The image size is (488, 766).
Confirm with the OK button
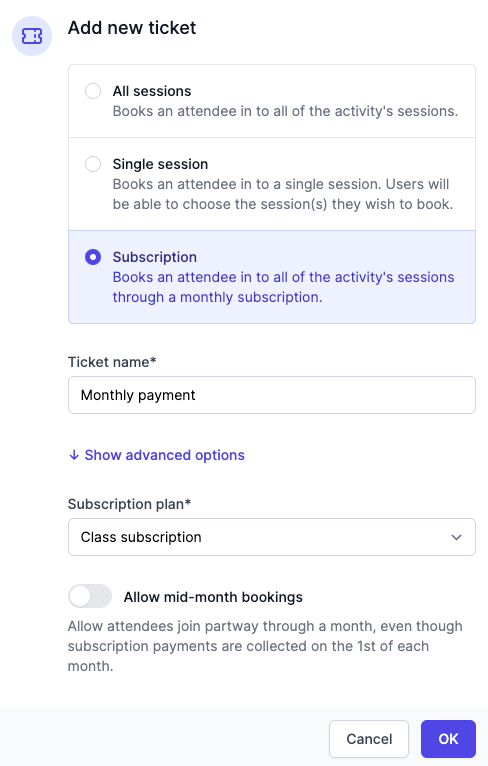pyautogui.click(x=448, y=739)
